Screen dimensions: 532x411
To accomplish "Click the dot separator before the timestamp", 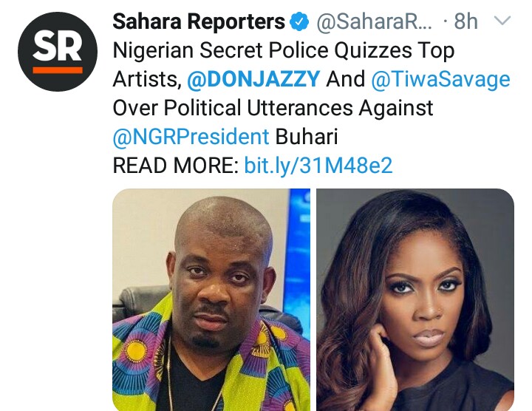I will pyautogui.click(x=444, y=23).
